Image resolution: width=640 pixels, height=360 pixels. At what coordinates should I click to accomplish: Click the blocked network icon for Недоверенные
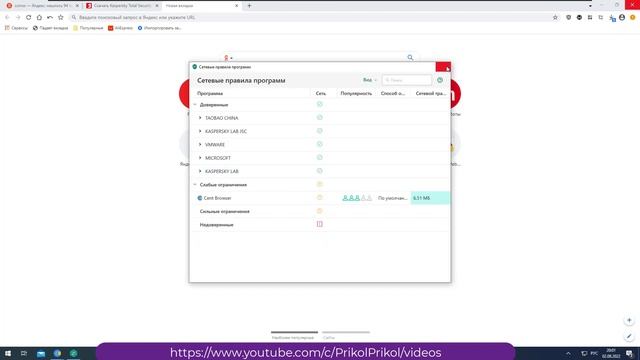pos(320,224)
